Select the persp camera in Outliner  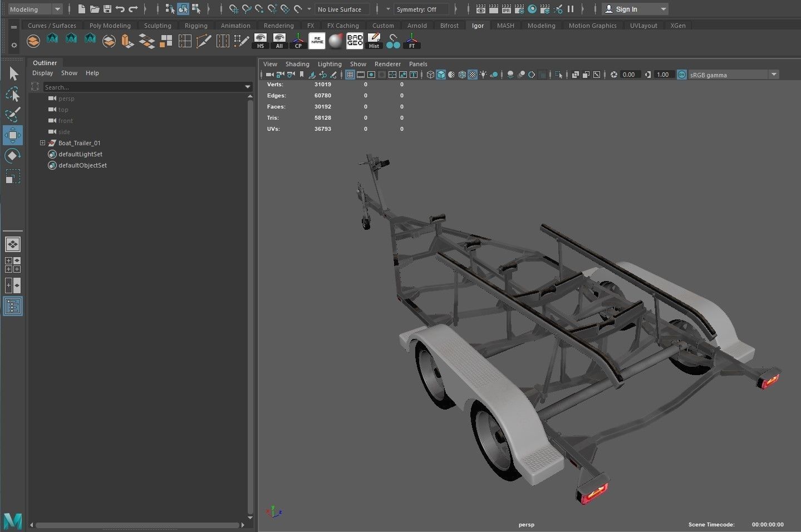click(66, 98)
